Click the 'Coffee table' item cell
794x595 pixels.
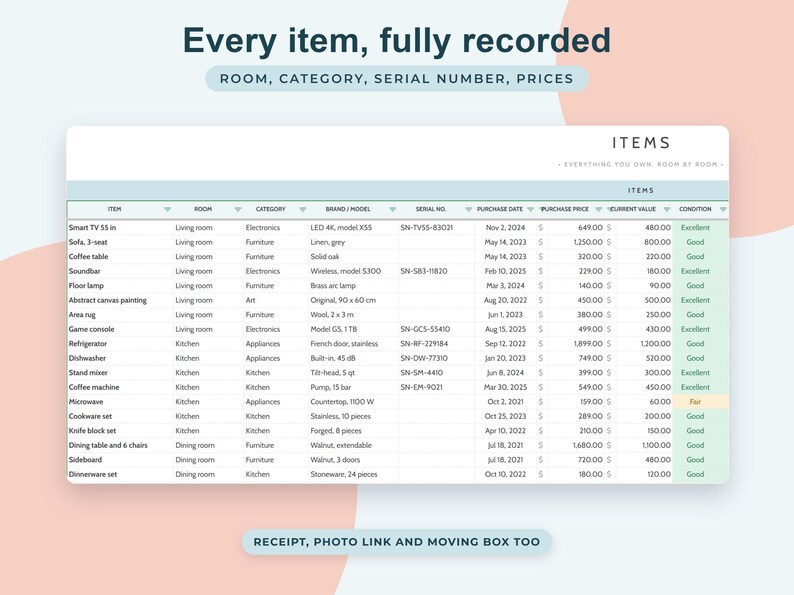click(120, 257)
